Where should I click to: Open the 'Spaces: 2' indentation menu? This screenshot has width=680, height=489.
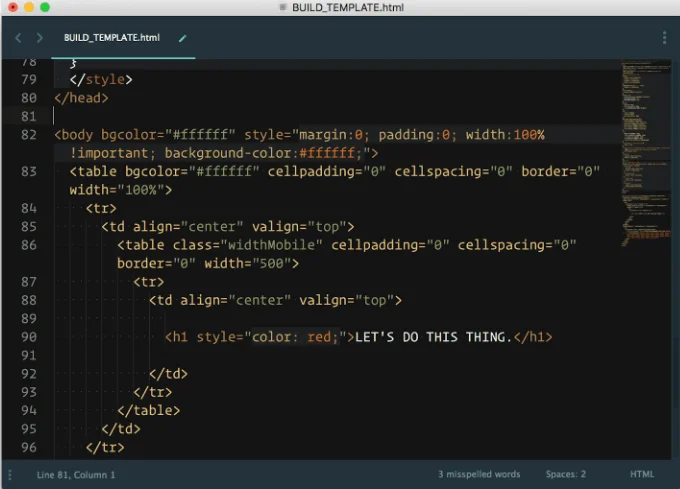(566, 474)
